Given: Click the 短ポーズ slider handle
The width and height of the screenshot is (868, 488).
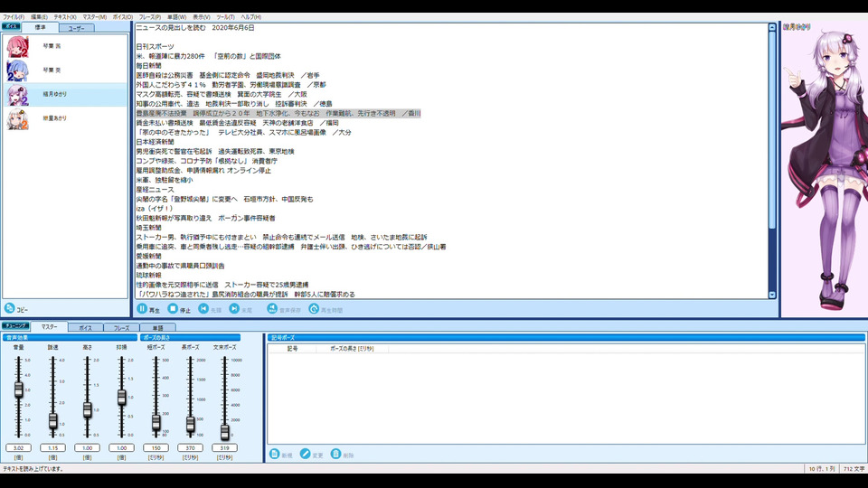Looking at the screenshot, I should [156, 423].
